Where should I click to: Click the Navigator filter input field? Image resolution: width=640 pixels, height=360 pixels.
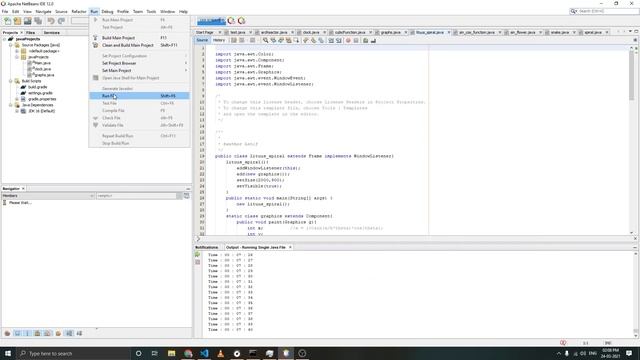click(136, 196)
